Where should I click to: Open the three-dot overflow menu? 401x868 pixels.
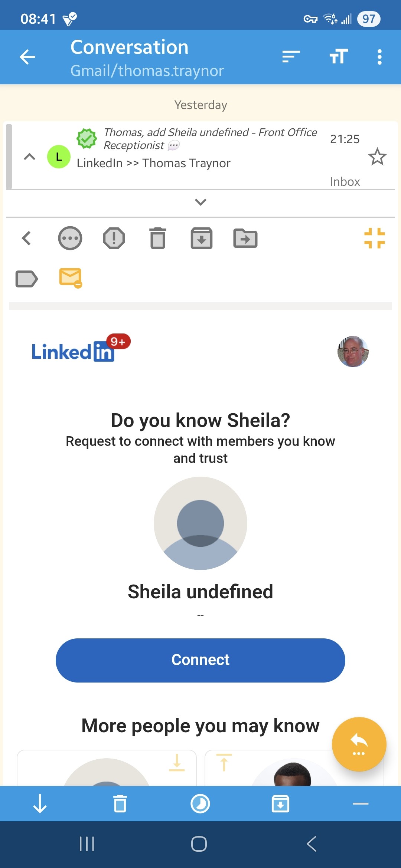tap(379, 57)
